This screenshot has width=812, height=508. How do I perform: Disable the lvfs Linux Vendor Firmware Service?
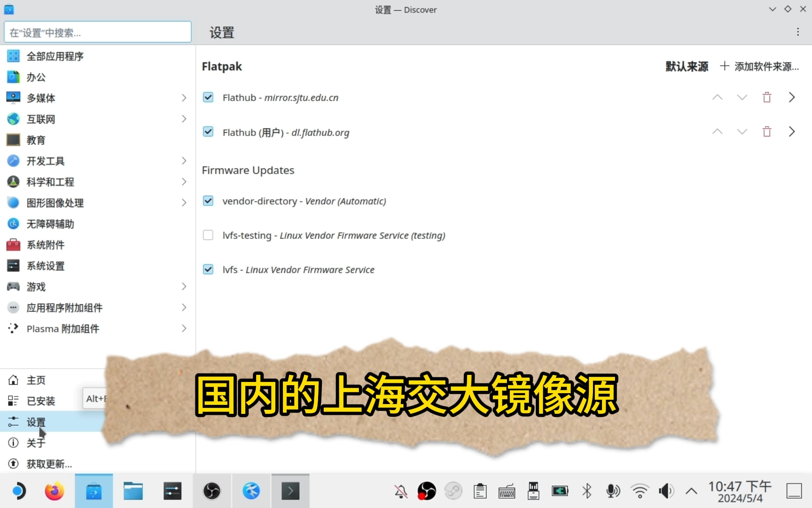[208, 270]
